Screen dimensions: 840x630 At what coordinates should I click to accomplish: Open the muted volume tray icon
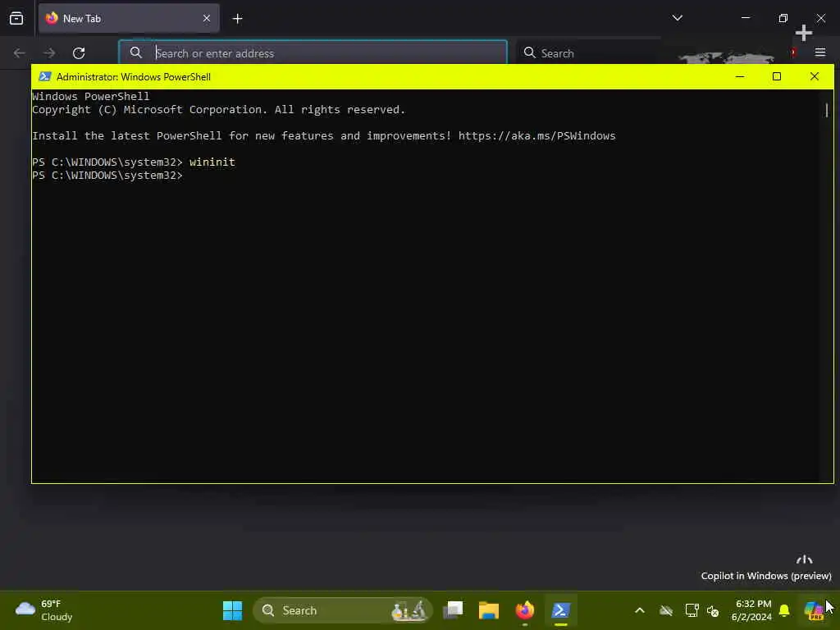point(713,610)
